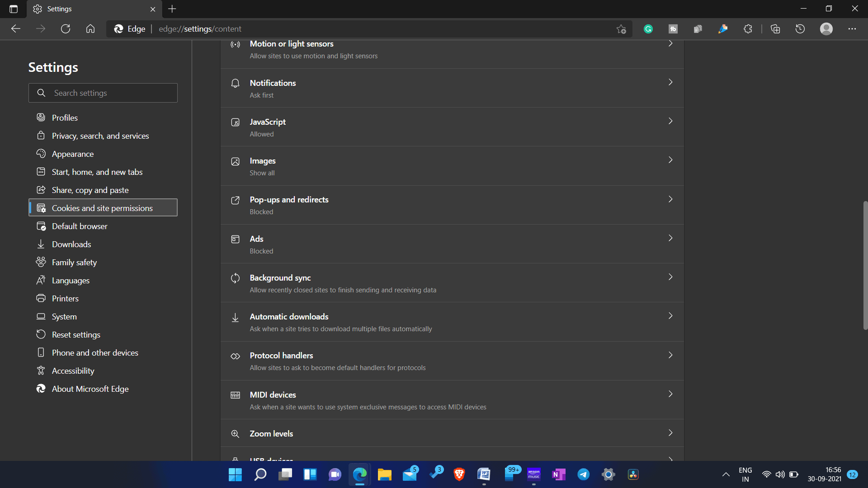Open Background sync settings
868x488 pixels.
pos(453,283)
